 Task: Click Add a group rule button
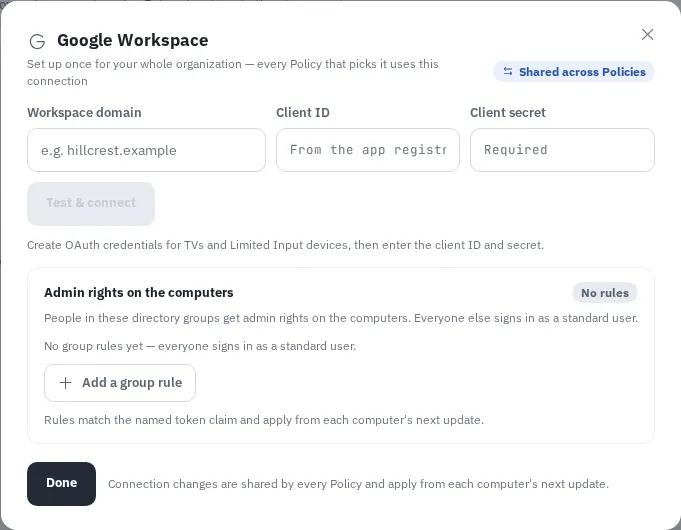pyautogui.click(x=120, y=383)
